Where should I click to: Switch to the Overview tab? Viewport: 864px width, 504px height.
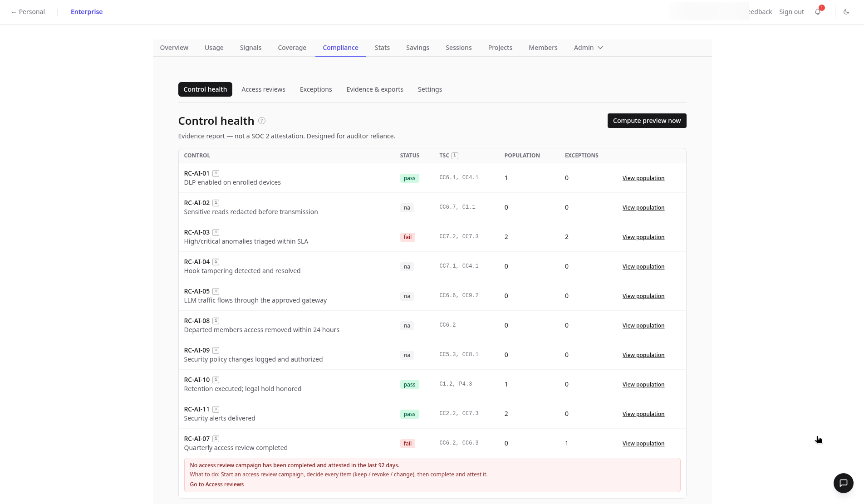pos(174,48)
